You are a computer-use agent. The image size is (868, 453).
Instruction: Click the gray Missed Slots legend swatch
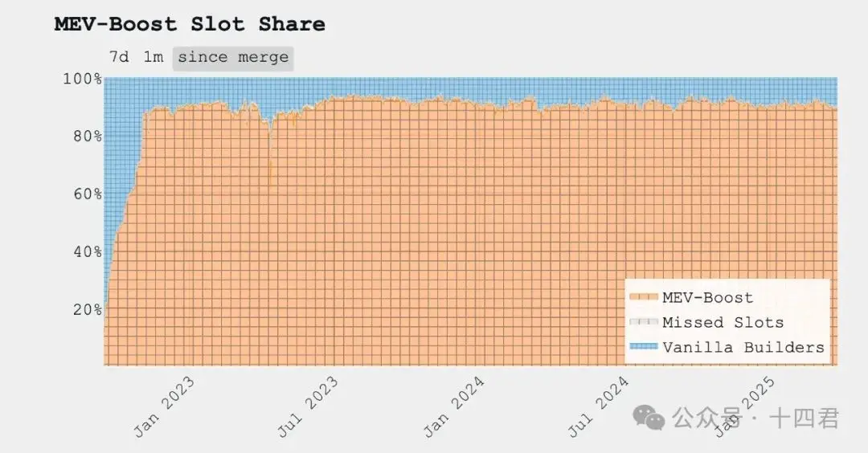(x=643, y=322)
